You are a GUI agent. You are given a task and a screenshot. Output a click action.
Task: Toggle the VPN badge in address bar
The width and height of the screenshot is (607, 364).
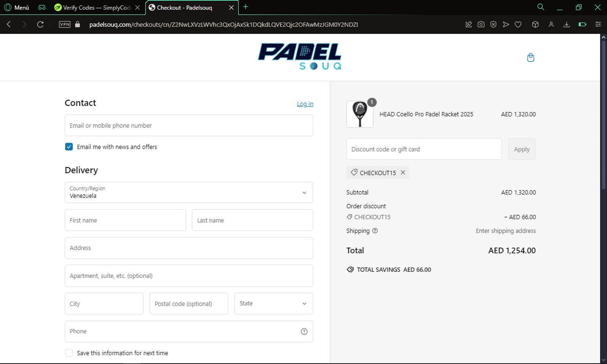(65, 24)
